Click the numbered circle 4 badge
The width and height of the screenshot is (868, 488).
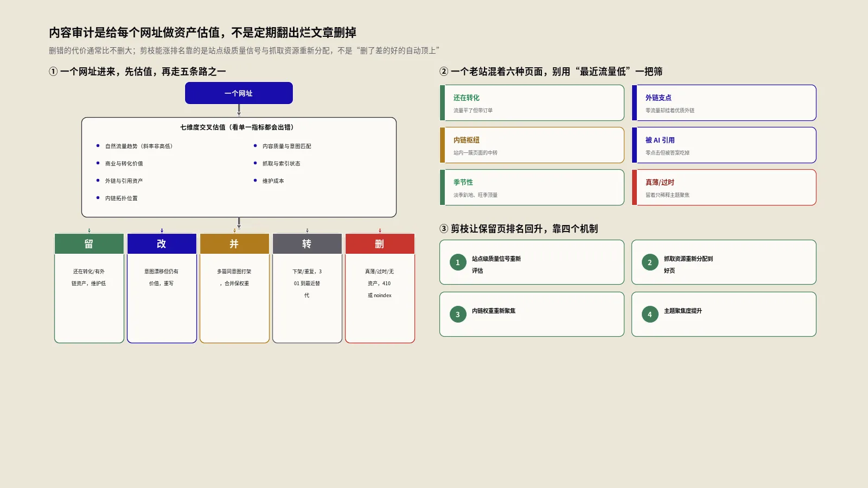click(x=650, y=314)
